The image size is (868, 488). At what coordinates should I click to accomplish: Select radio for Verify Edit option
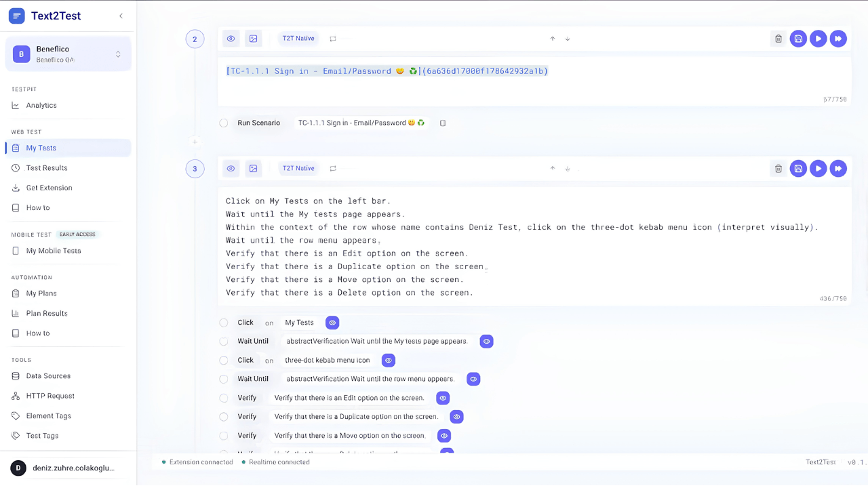pos(223,398)
